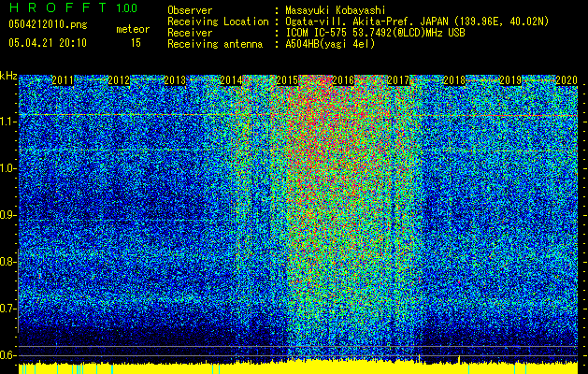Click the 2017 time marker

[398, 80]
